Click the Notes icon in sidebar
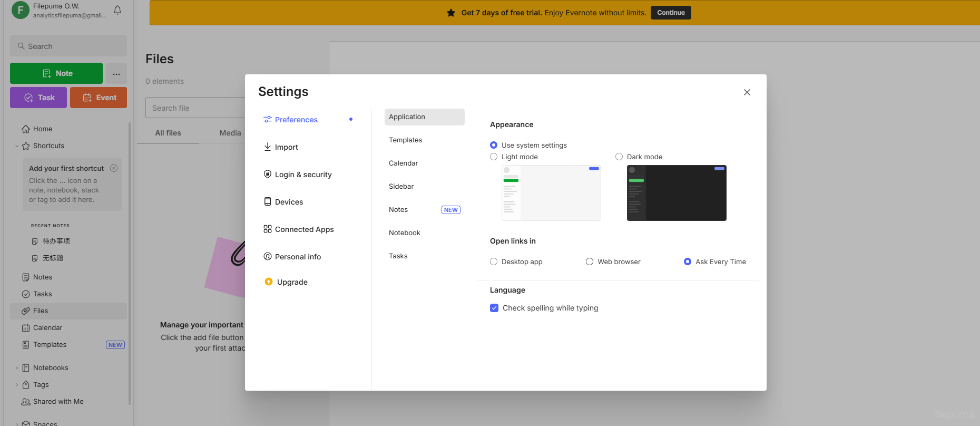This screenshot has height=426, width=980. 26,277
